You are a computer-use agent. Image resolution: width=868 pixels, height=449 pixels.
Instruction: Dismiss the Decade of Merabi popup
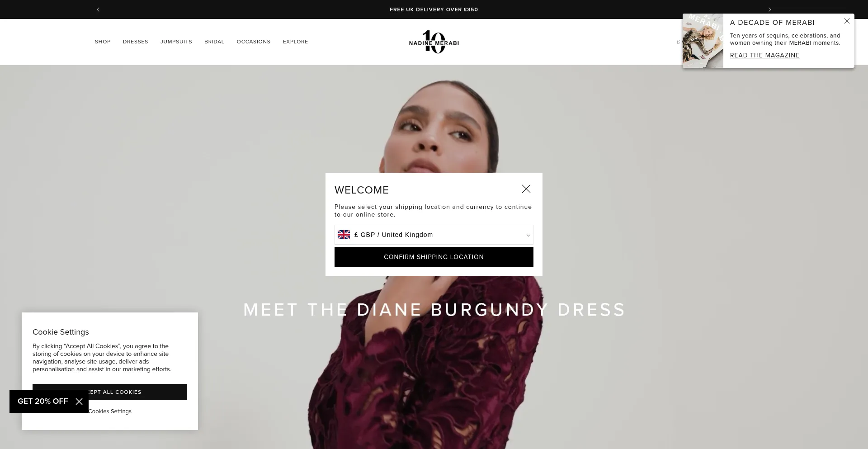[847, 21]
